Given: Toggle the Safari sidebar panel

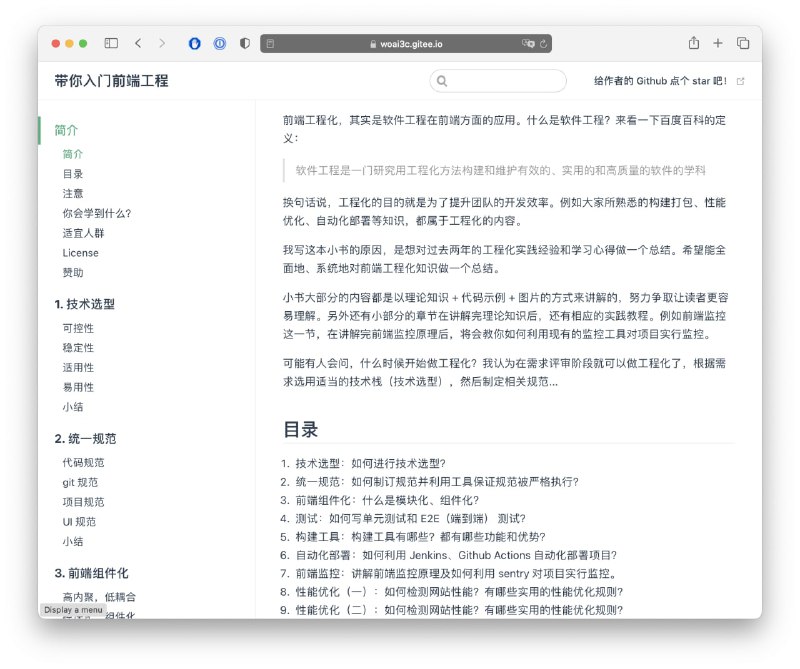Looking at the screenshot, I should (x=111, y=43).
